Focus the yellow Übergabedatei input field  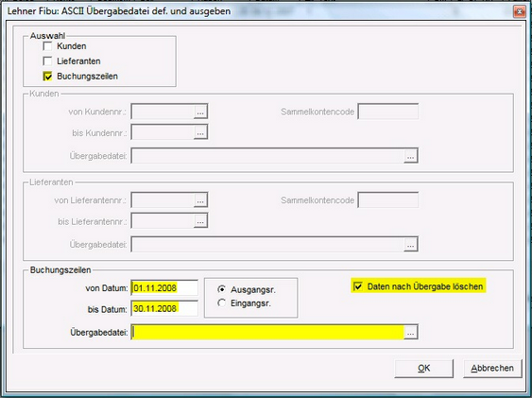tap(267, 332)
